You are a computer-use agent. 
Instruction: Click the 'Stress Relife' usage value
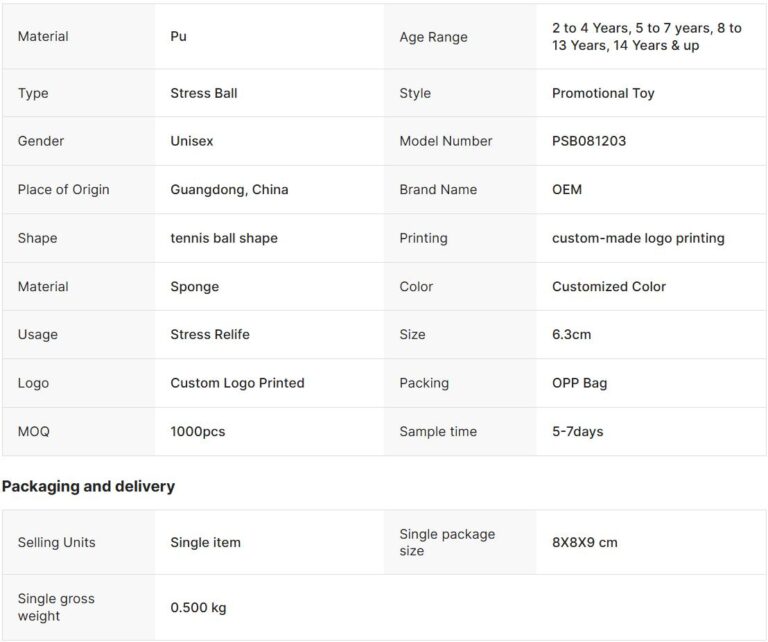click(210, 334)
